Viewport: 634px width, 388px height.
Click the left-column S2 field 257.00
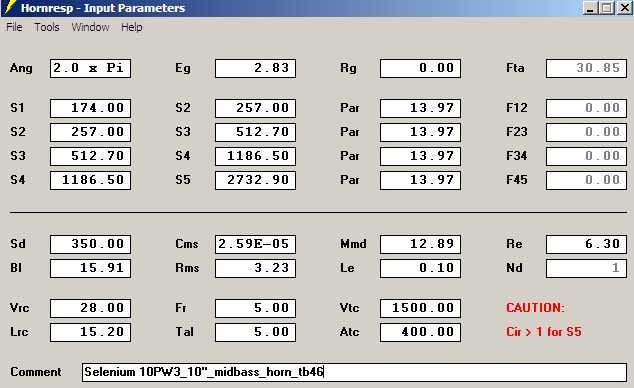coord(91,132)
